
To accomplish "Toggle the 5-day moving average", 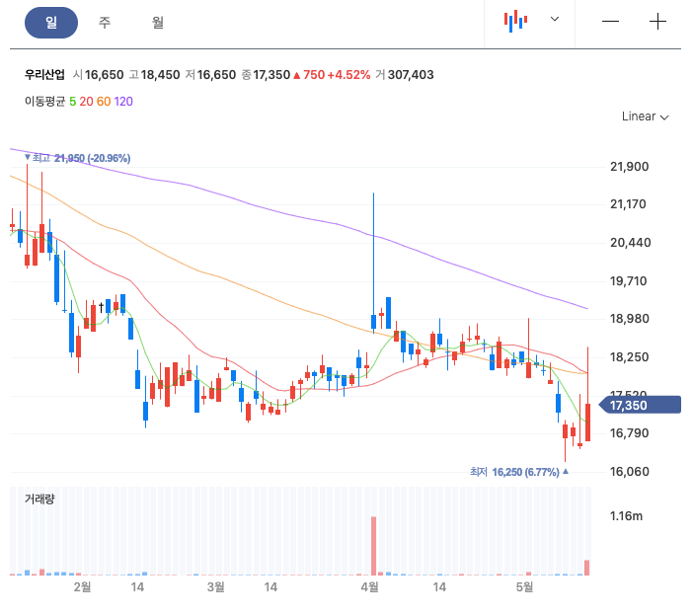I will pyautogui.click(x=72, y=102).
